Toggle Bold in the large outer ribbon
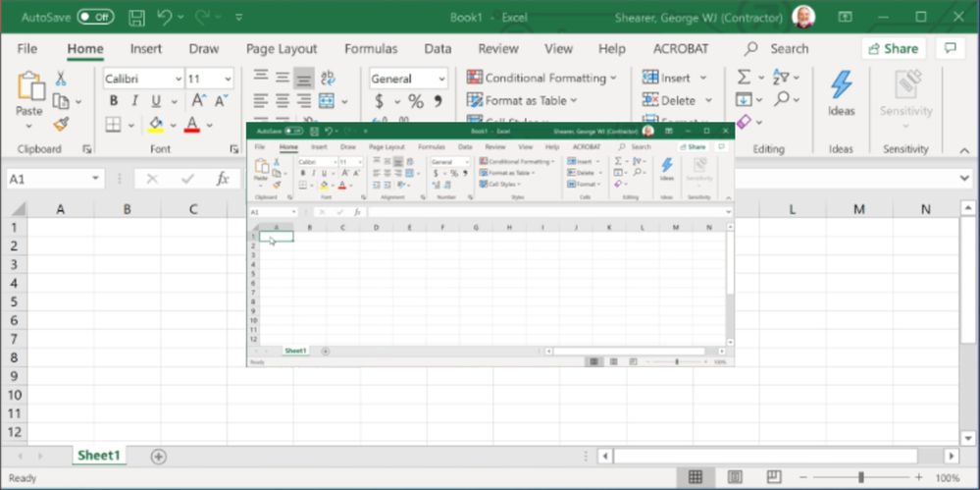 point(114,101)
